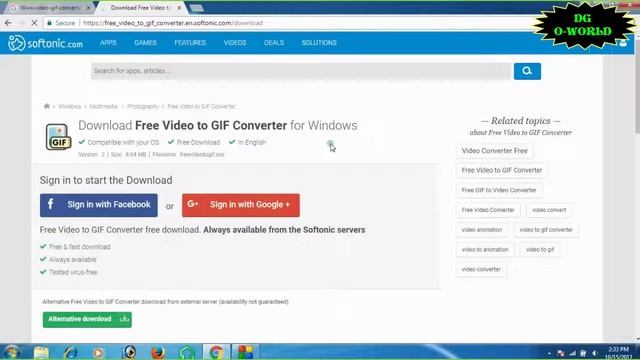Open the Free Video to GIF Converter breadcrumb
The height and width of the screenshot is (360, 640).
(x=201, y=106)
